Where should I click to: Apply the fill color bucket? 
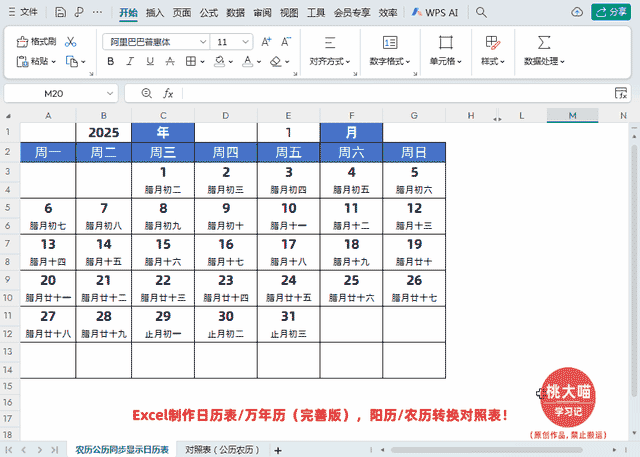[220, 61]
